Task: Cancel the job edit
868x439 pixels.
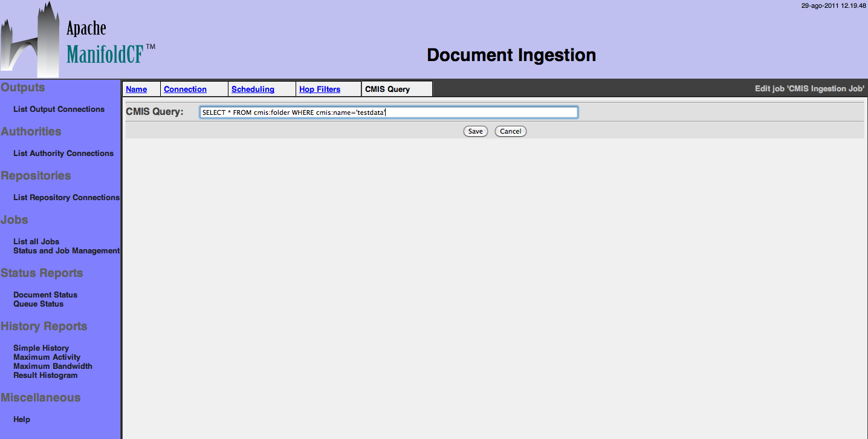Action: coord(510,131)
